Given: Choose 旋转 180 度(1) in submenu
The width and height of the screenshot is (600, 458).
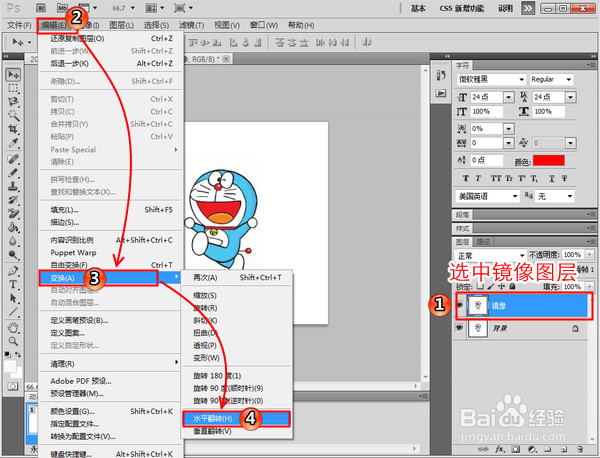Looking at the screenshot, I should point(237,376).
